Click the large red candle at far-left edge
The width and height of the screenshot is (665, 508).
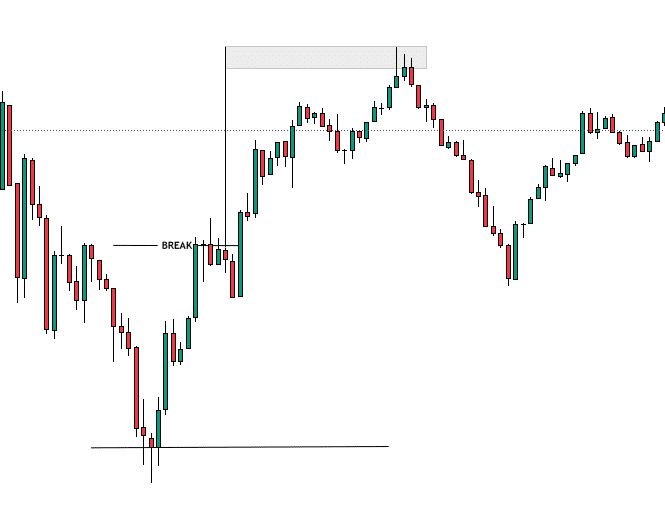(9, 145)
